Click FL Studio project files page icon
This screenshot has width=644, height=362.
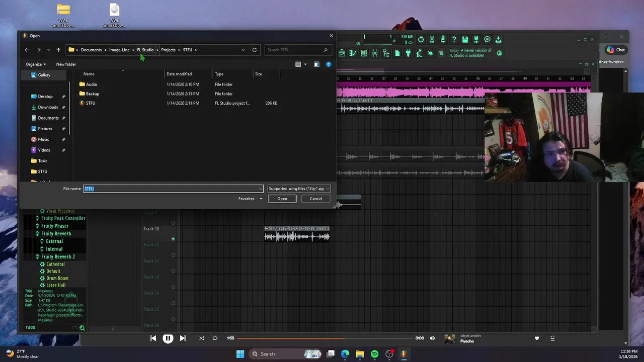(397, 53)
